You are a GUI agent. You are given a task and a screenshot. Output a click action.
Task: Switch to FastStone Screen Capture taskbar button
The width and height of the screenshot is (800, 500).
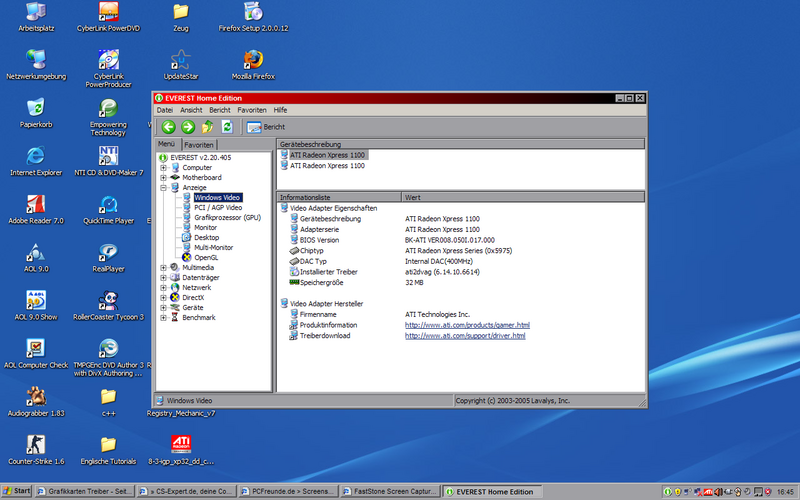[x=391, y=492]
